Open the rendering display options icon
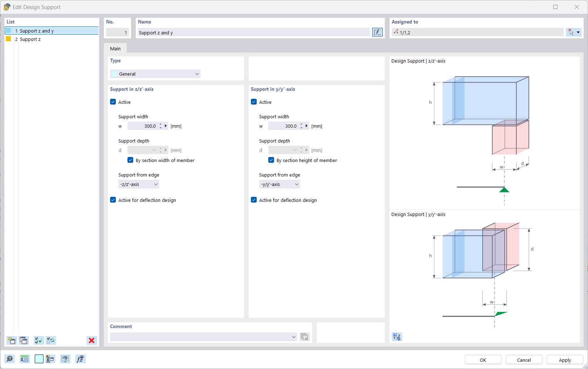Viewport: 588px width, 369px height. click(x=65, y=359)
